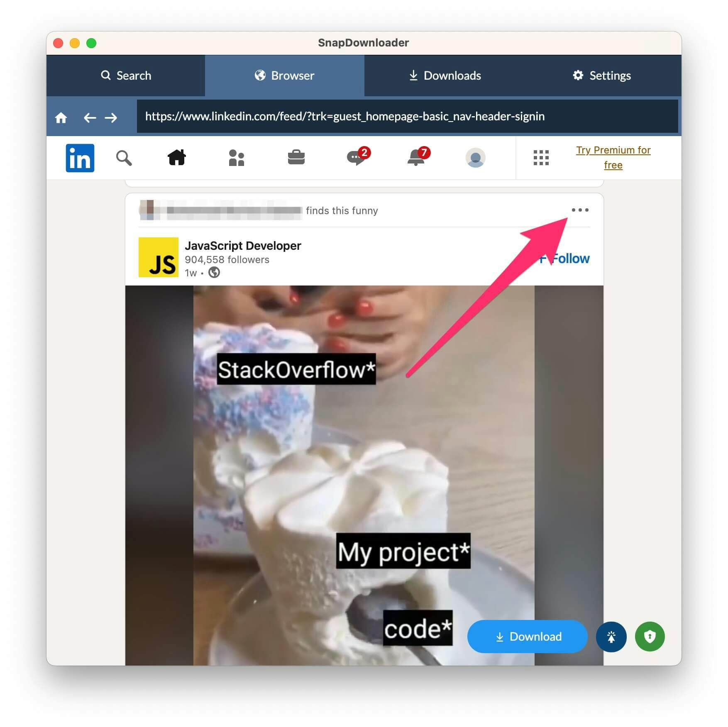This screenshot has width=728, height=727.
Task: Open the Browser tab
Action: click(x=285, y=76)
